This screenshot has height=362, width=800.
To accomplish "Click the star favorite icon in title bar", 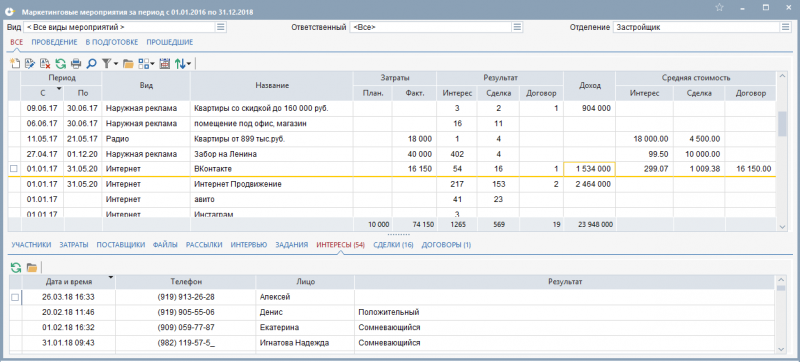I will (x=719, y=8).
